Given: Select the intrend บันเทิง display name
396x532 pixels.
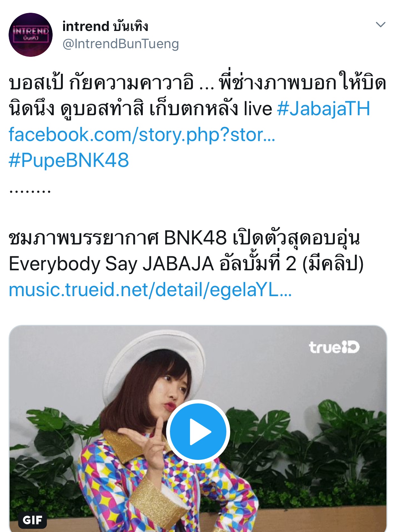Looking at the screenshot, I should 105,26.
